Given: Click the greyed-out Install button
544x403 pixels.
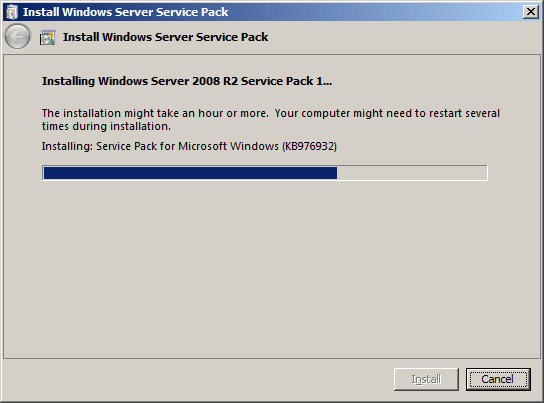Looking at the screenshot, I should pos(426,379).
